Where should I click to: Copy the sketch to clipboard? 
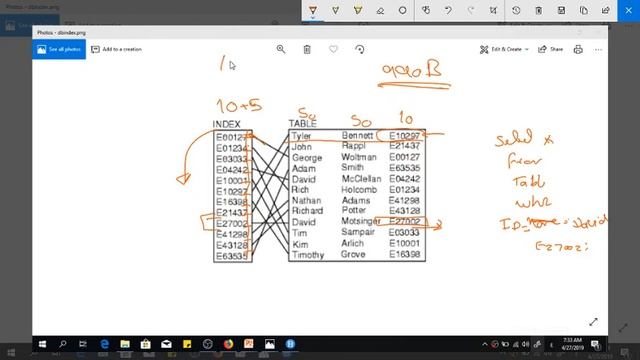[584, 10]
